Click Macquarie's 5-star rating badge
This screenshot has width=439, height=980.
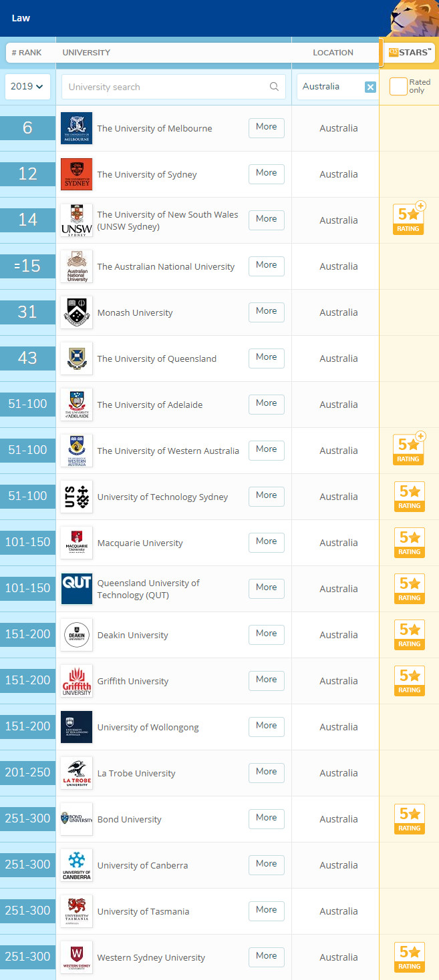coord(409,543)
